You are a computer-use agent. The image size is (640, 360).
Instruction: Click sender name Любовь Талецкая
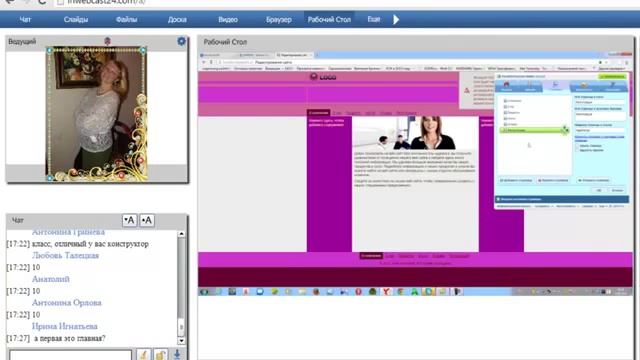[65, 256]
